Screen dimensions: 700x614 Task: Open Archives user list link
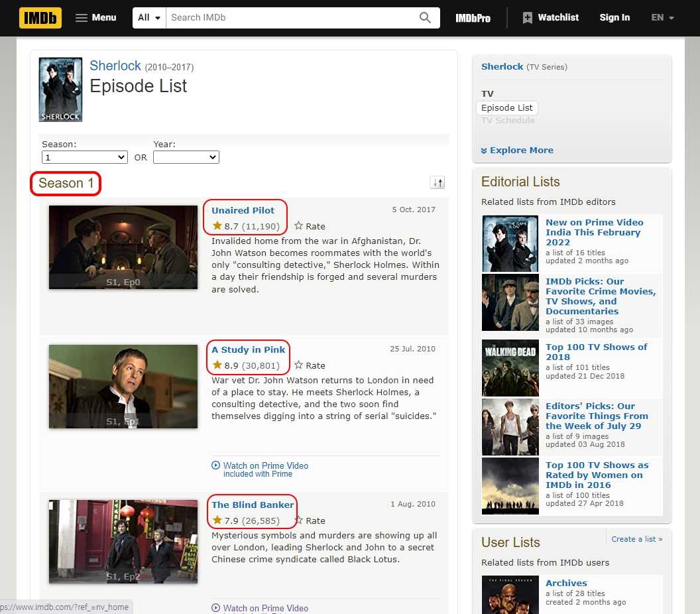point(566,583)
